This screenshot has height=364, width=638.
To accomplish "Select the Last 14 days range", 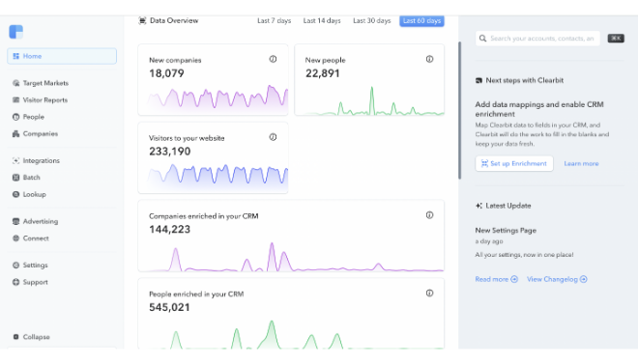I will pos(322,20).
